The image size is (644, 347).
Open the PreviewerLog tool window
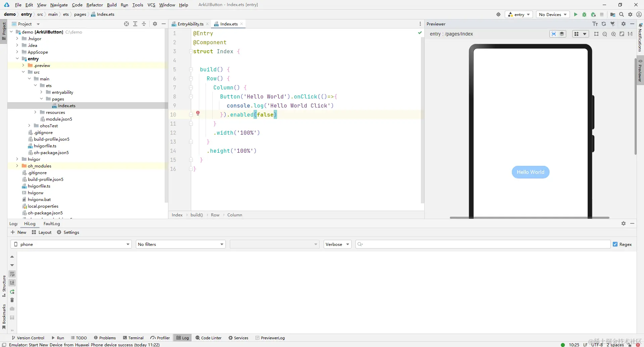(270, 338)
